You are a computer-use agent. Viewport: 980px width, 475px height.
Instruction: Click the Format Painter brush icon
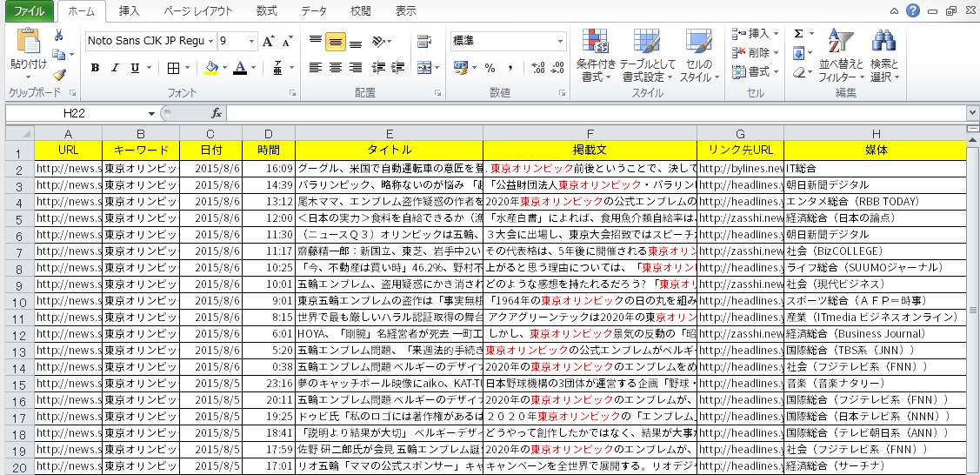point(59,75)
